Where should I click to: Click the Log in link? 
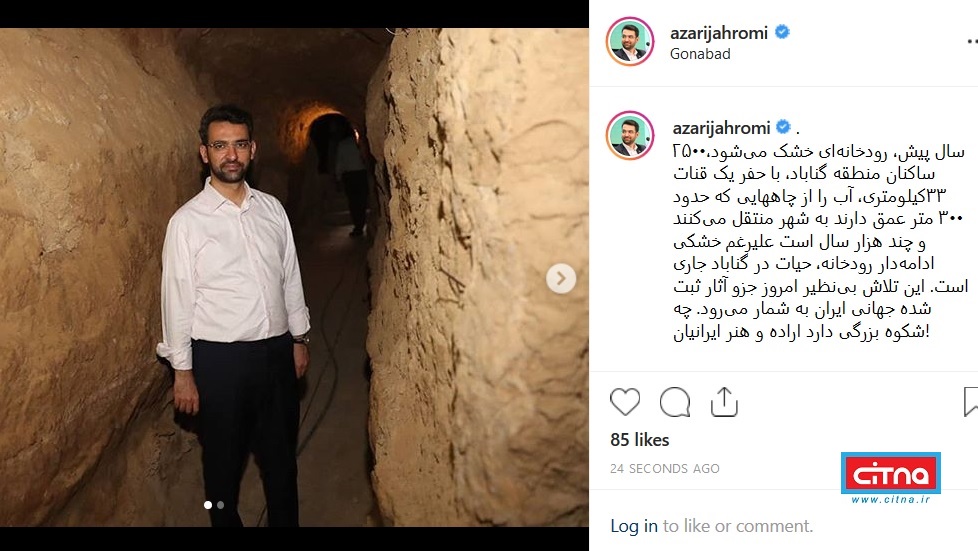click(x=634, y=526)
